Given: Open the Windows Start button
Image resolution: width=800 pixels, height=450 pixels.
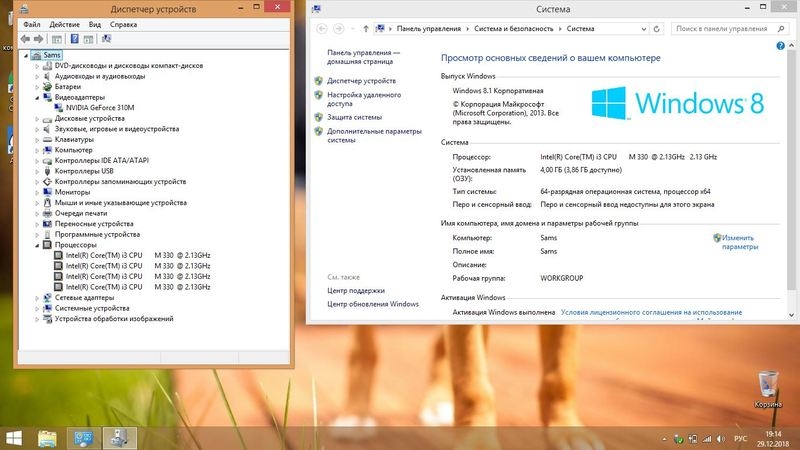Looking at the screenshot, I should 14,438.
